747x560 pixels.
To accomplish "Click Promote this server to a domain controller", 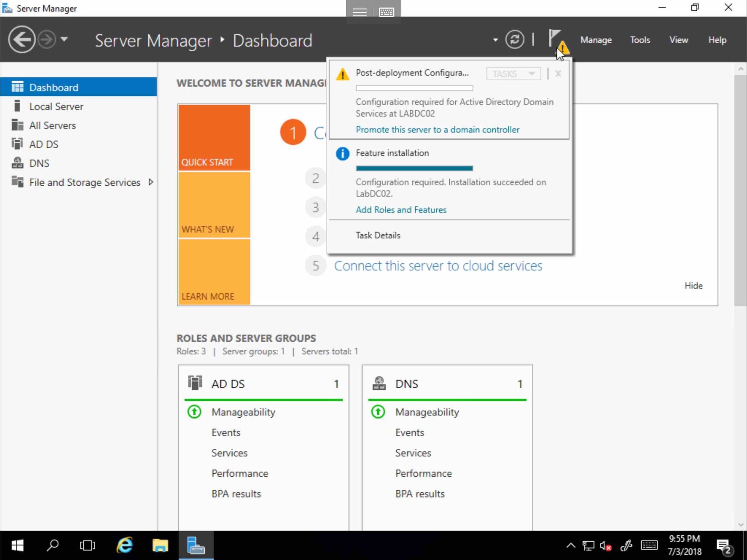I will tap(437, 130).
